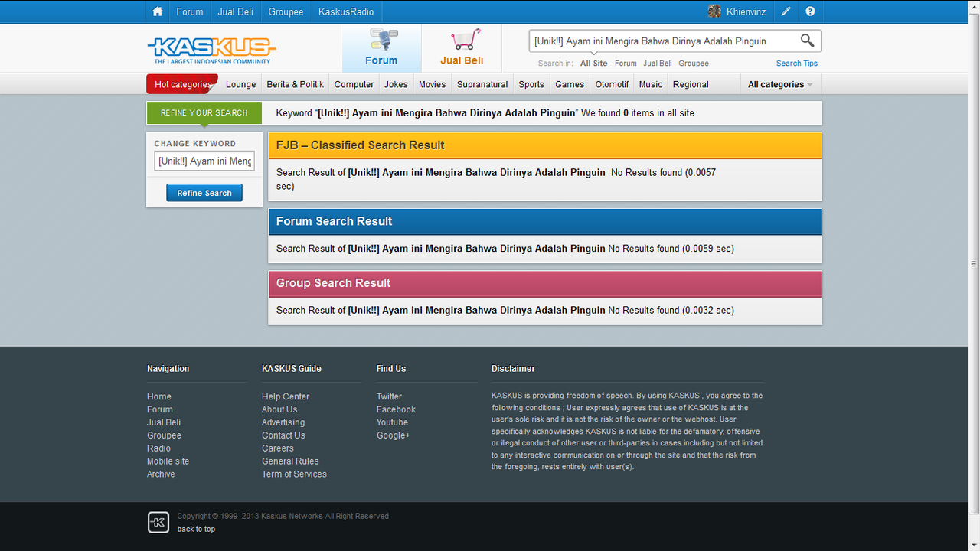This screenshot has height=551, width=980.
Task: Open Help Center link
Action: pos(286,396)
